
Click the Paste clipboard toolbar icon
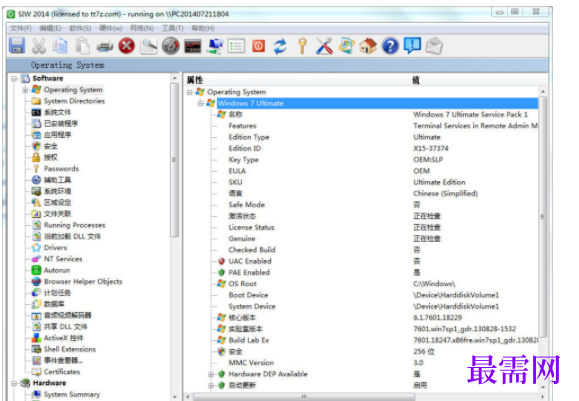tap(83, 46)
